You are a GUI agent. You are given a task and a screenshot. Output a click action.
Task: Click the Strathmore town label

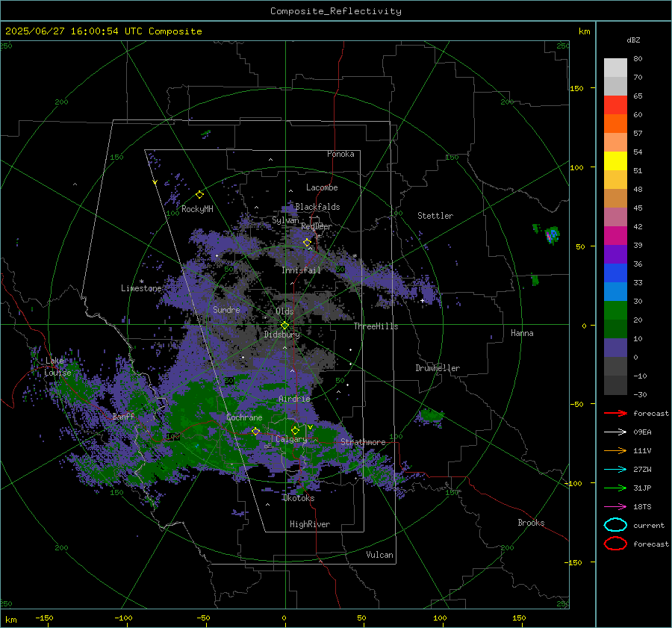pyautogui.click(x=363, y=442)
